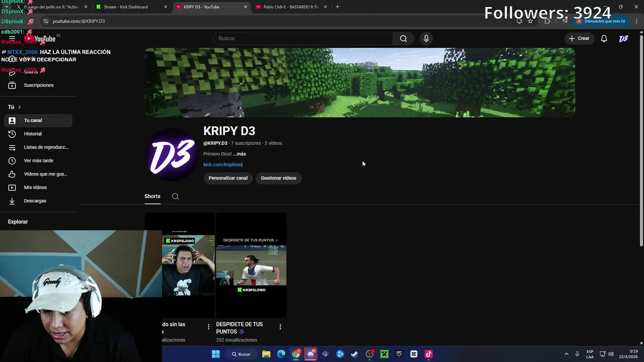
Task: Search within channel using magnifier beside Shorts
Action: tap(175, 197)
